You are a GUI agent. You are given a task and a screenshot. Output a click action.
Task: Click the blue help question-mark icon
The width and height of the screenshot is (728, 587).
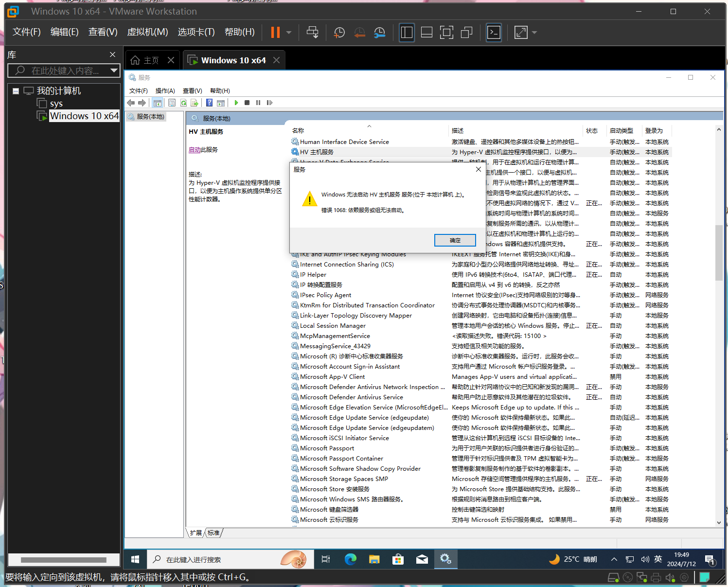[x=209, y=103]
